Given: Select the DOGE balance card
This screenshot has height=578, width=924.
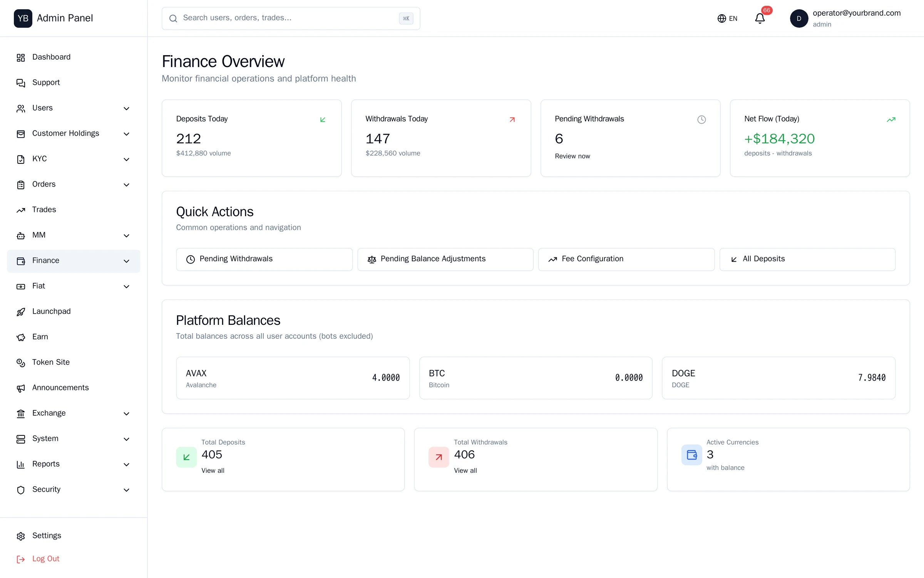Looking at the screenshot, I should click(778, 378).
